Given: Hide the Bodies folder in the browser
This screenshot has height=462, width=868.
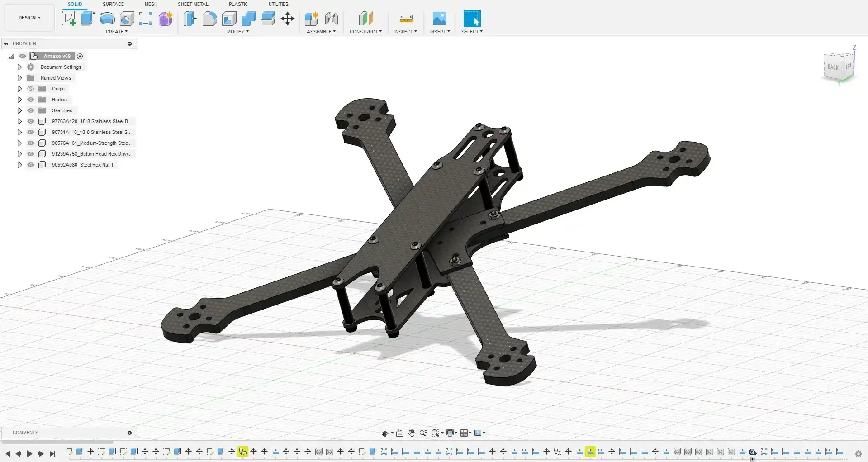Looking at the screenshot, I should (31, 100).
